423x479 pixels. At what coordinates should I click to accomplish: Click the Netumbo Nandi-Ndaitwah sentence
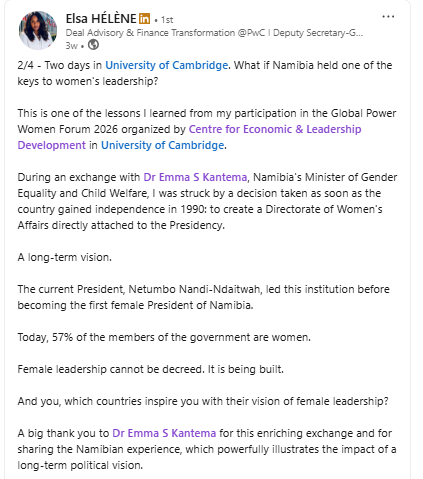pyautogui.click(x=203, y=297)
